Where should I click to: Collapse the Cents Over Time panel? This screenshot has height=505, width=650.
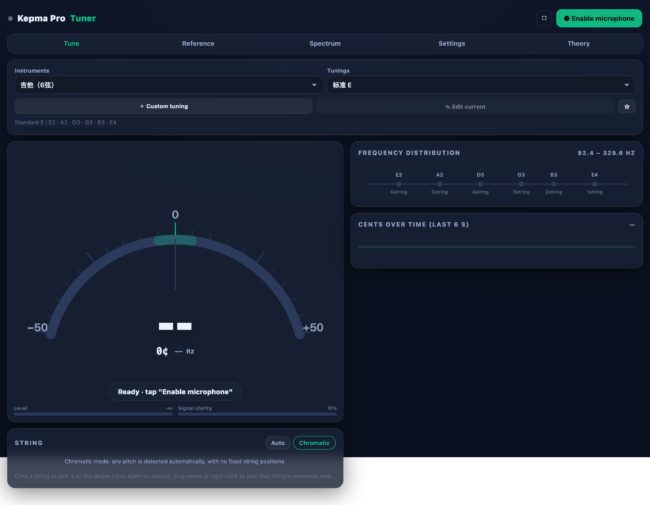click(632, 225)
